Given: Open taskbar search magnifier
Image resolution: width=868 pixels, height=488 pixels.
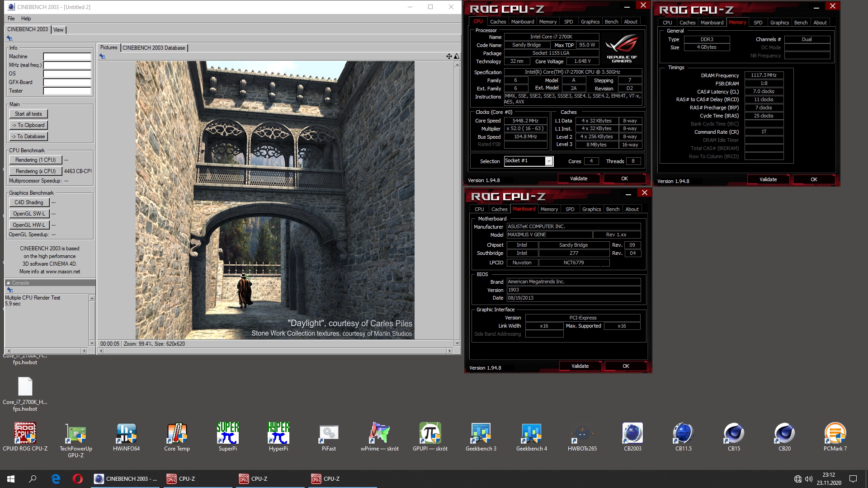Looking at the screenshot, I should [x=33, y=479].
